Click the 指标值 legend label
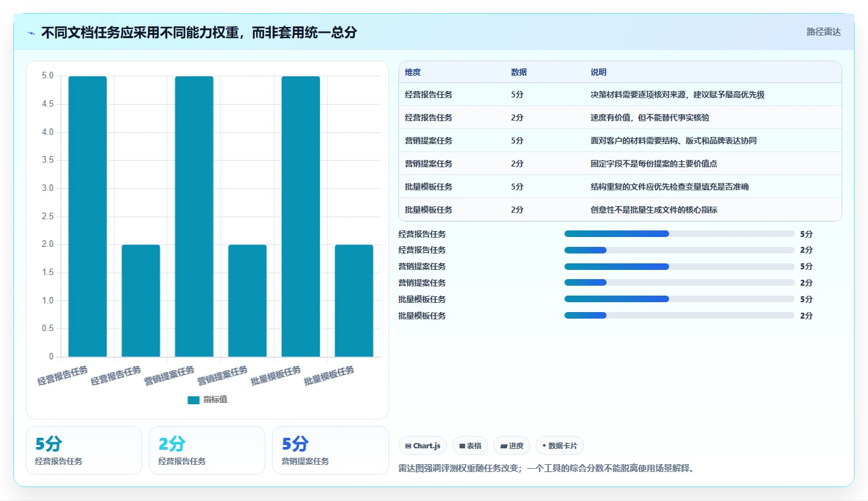This screenshot has height=501, width=868. coord(215,400)
